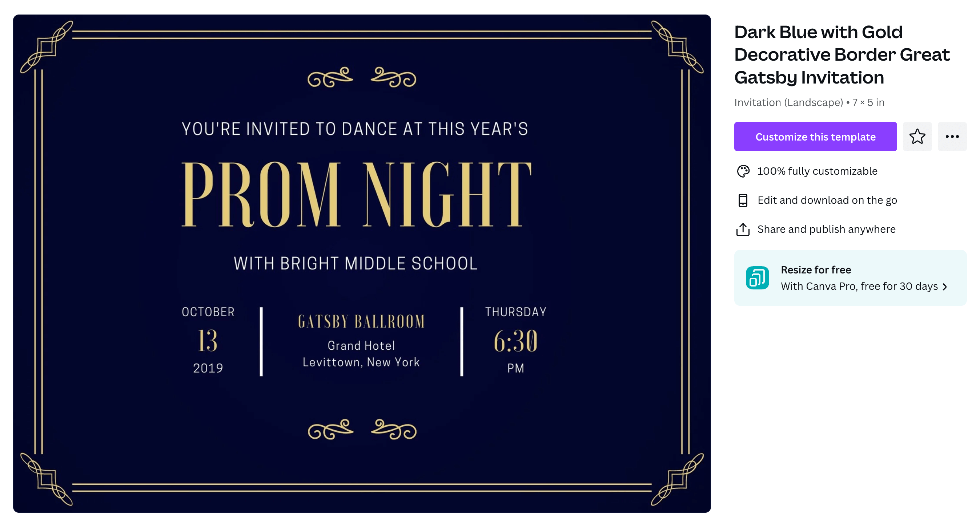Select the template title heading text
The height and width of the screenshot is (528, 980).
tap(842, 55)
